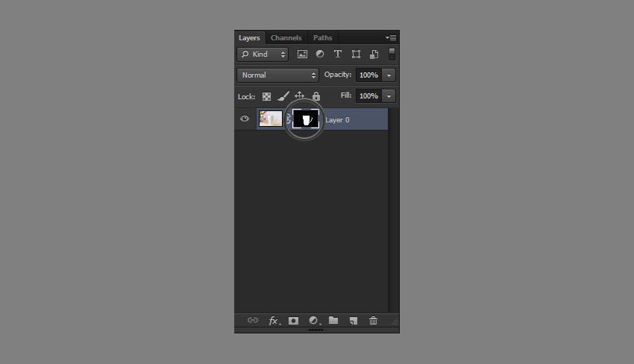Switch to the Paths tab
634x364 pixels.
(x=323, y=37)
